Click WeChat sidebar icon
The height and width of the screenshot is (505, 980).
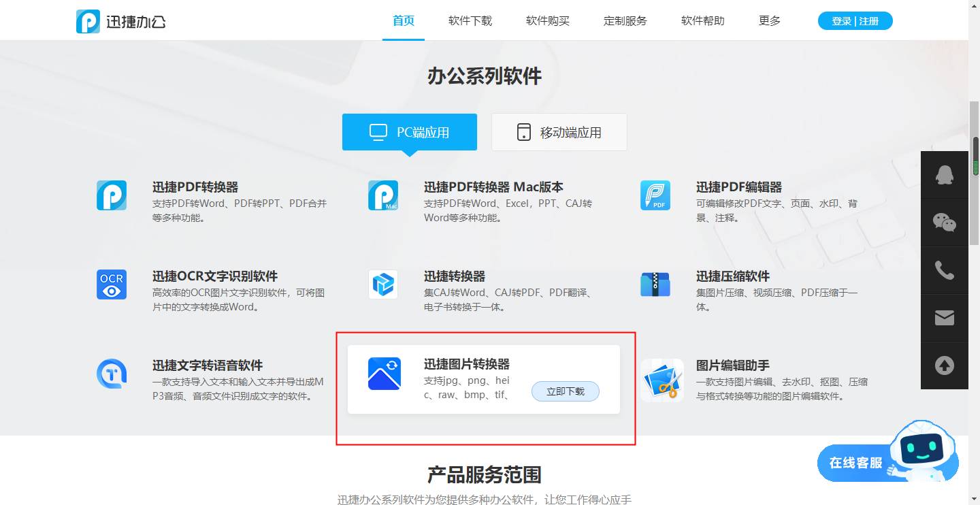[x=944, y=223]
